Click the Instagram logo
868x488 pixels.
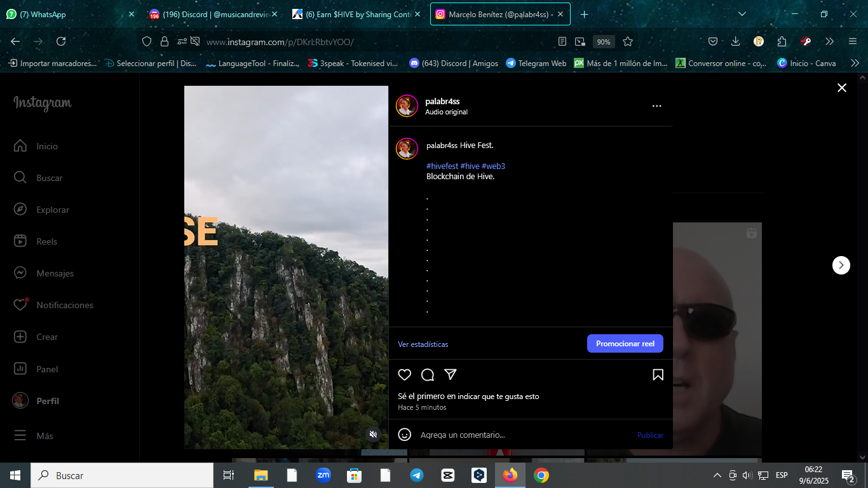pyautogui.click(x=43, y=103)
